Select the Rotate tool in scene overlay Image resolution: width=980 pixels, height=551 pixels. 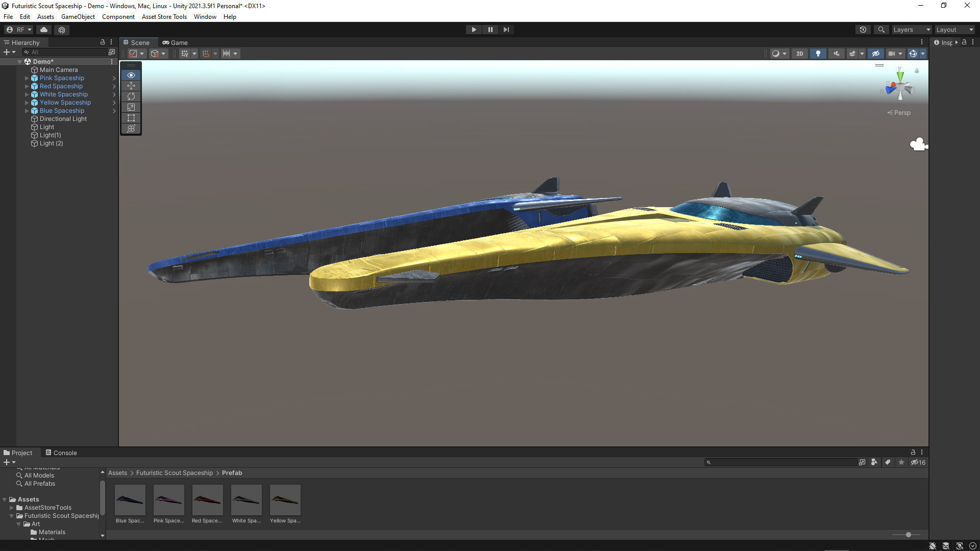tap(131, 96)
